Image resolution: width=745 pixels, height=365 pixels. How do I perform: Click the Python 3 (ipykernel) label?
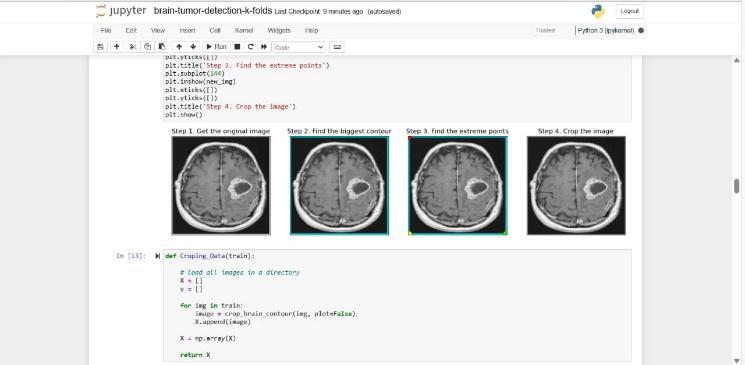tap(606, 30)
